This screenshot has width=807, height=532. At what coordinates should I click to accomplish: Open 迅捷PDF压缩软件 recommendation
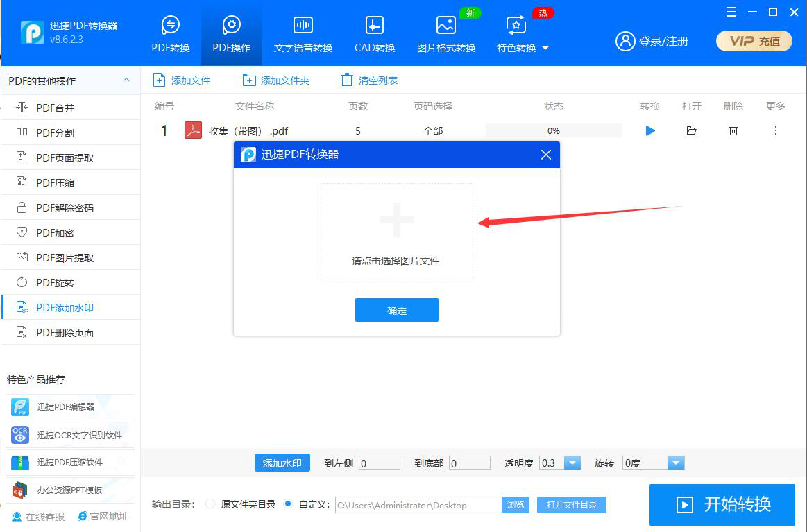coord(71,463)
